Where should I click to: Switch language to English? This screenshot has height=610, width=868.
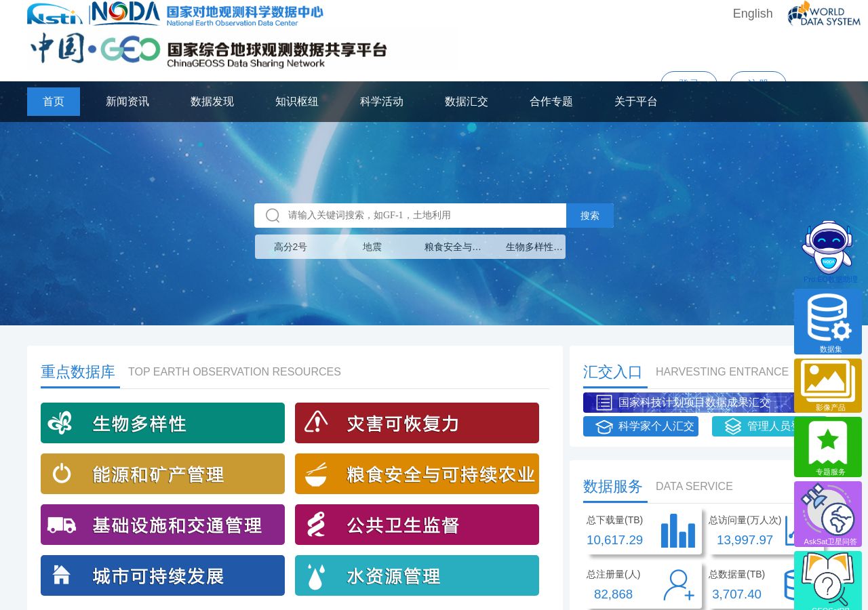[753, 14]
